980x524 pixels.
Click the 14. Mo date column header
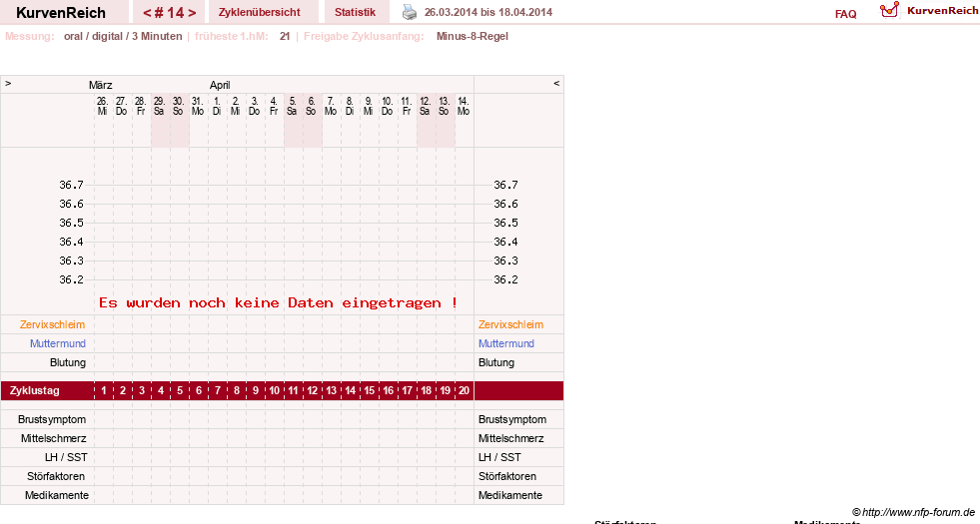point(464,106)
